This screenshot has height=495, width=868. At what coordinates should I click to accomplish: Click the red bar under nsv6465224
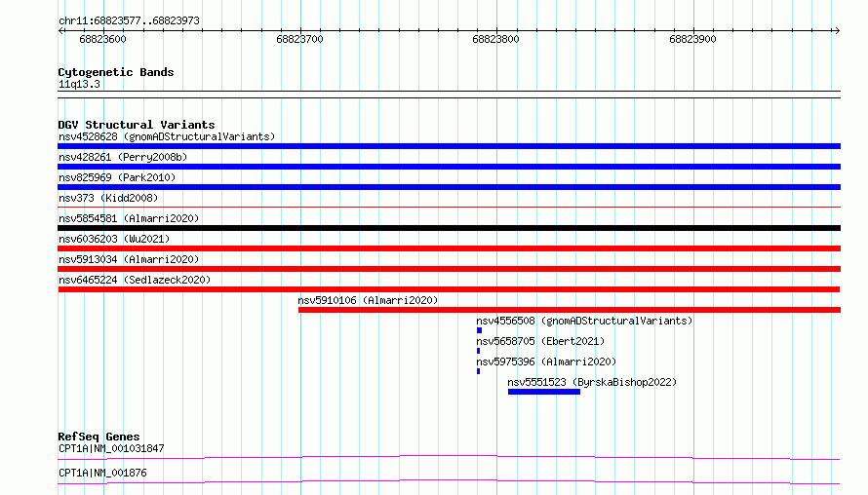point(449,289)
